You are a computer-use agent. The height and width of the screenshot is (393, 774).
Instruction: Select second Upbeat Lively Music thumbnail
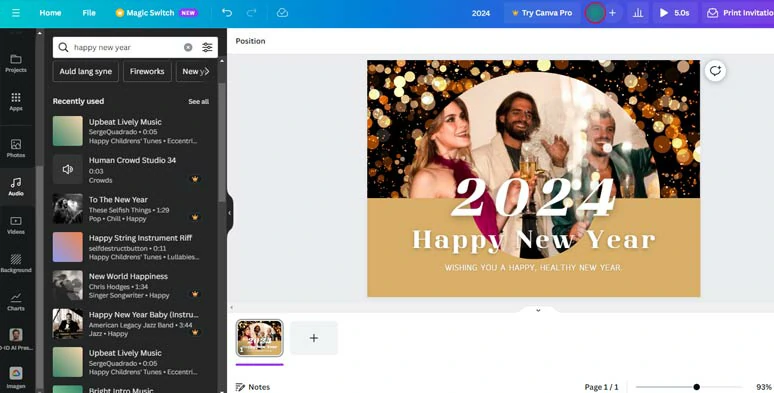pos(68,362)
